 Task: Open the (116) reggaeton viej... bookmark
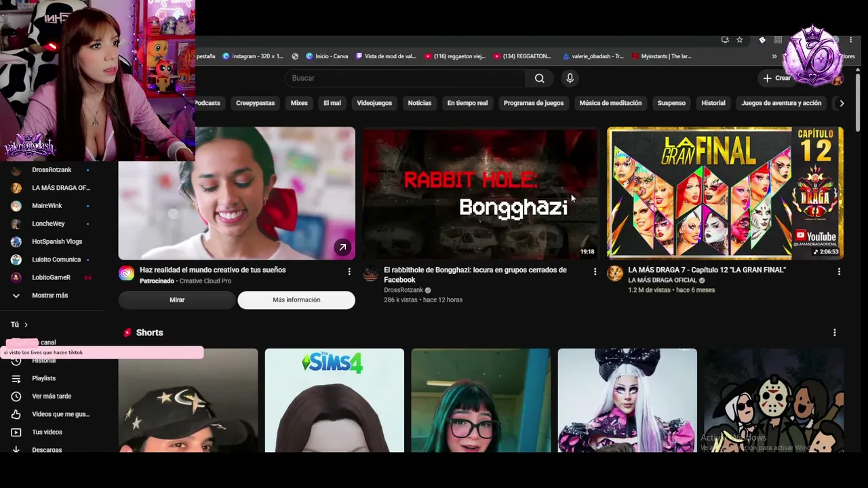coord(455,56)
